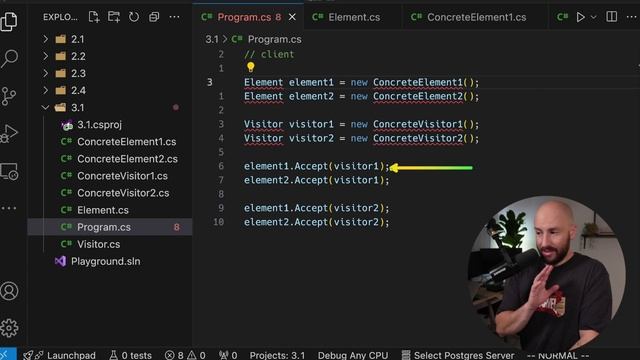Image resolution: width=640 pixels, height=360 pixels.
Task: Open Problems via errors and warnings count
Action: (x=185, y=355)
